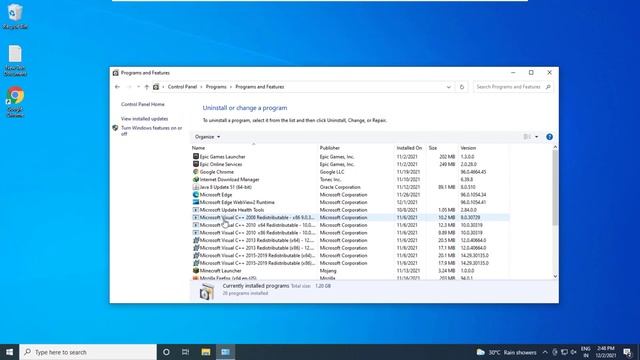The width and height of the screenshot is (640, 360).
Task: Open Cortana circle on taskbar
Action: point(166,352)
